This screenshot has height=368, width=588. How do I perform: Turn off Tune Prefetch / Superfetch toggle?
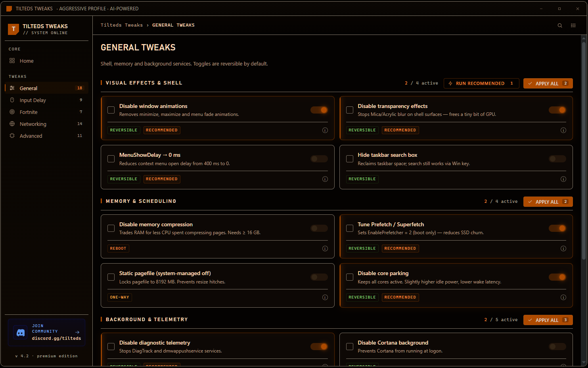tap(557, 228)
